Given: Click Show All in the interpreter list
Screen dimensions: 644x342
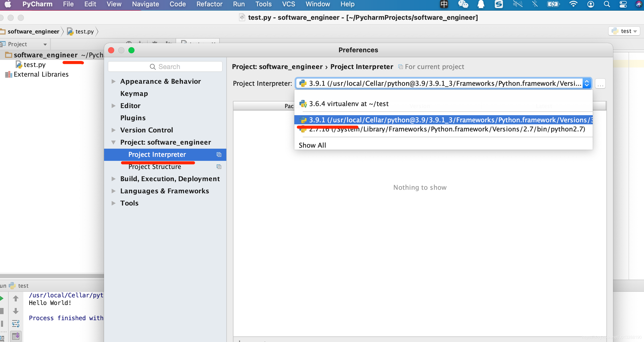Looking at the screenshot, I should [312, 145].
